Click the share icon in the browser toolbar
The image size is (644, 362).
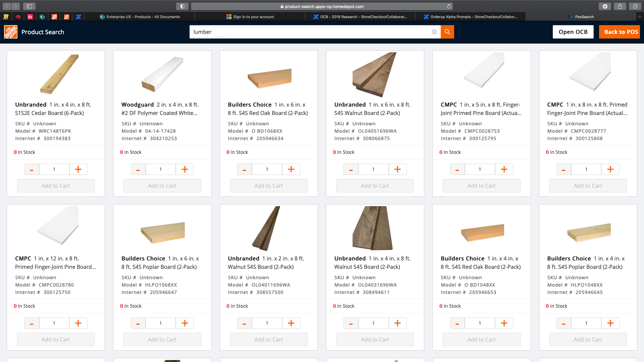pos(620,6)
